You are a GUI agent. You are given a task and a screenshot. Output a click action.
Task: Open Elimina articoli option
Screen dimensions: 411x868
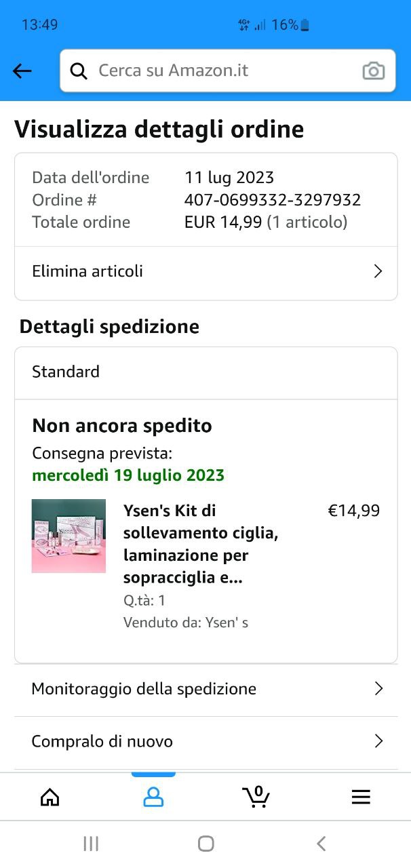coord(88,271)
